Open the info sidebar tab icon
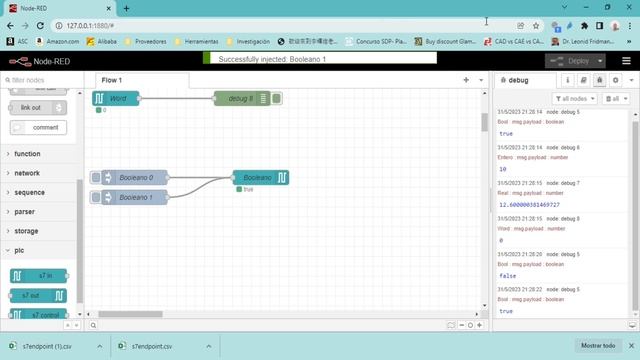640x360 pixels. pyautogui.click(x=567, y=80)
